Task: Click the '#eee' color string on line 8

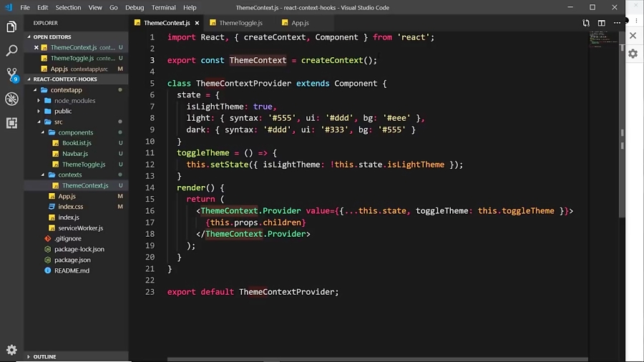Action: click(x=396, y=118)
